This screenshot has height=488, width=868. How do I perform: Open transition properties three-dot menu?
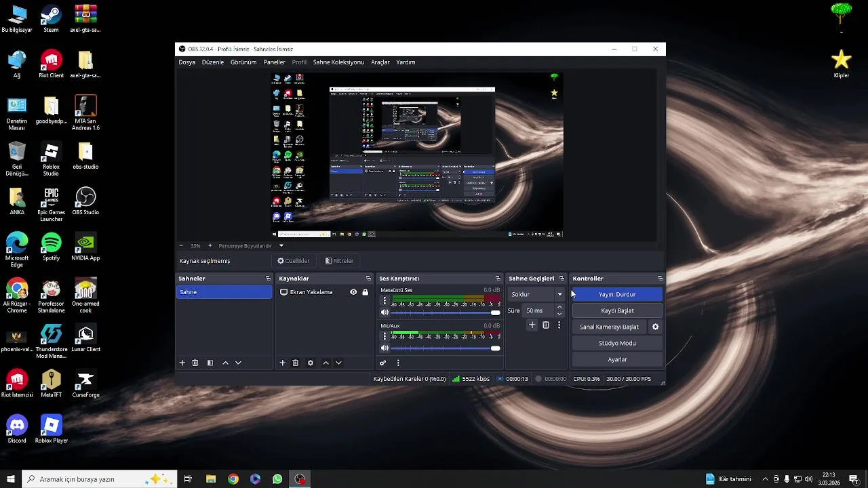[x=559, y=325]
